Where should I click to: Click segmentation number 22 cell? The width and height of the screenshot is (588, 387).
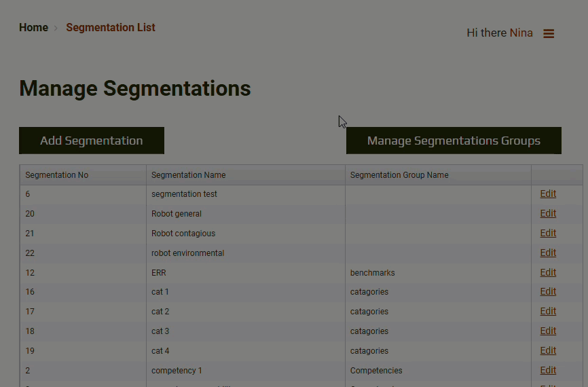[x=83, y=253]
